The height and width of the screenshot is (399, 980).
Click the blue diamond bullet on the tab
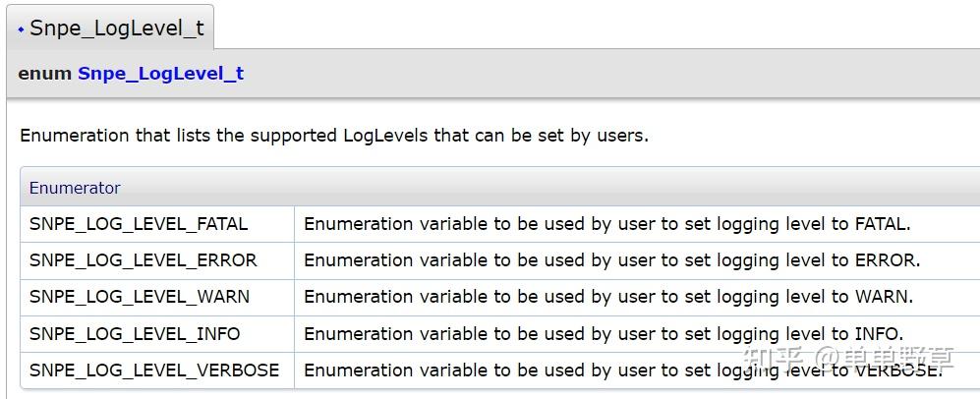[22, 29]
